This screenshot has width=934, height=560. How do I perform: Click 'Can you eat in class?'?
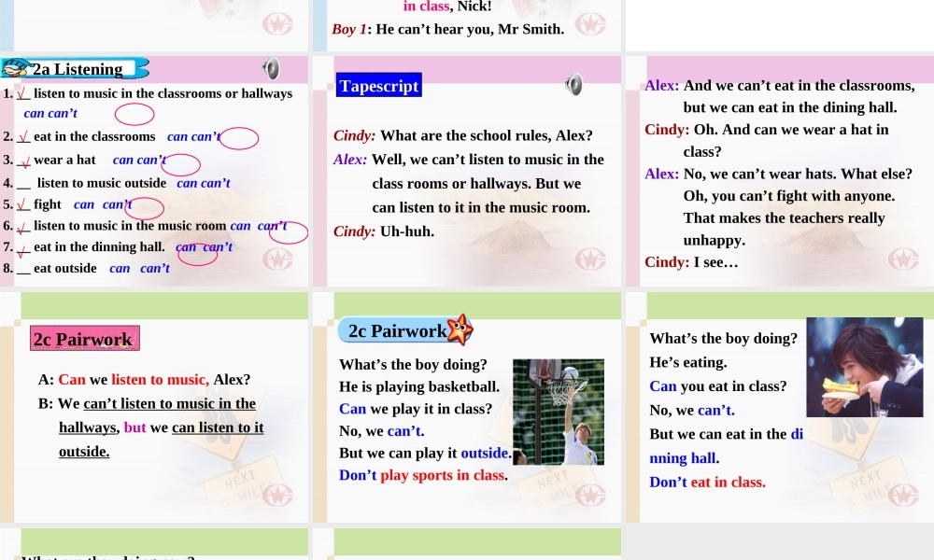(x=717, y=386)
